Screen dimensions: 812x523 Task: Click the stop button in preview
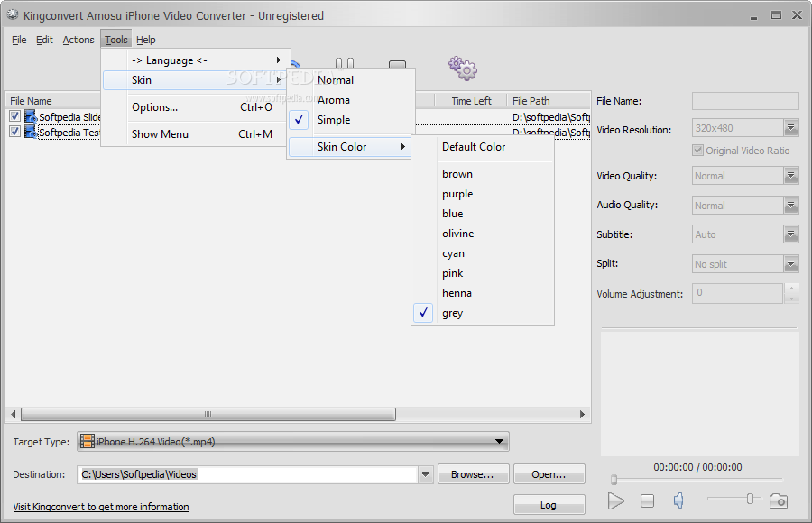coord(647,500)
